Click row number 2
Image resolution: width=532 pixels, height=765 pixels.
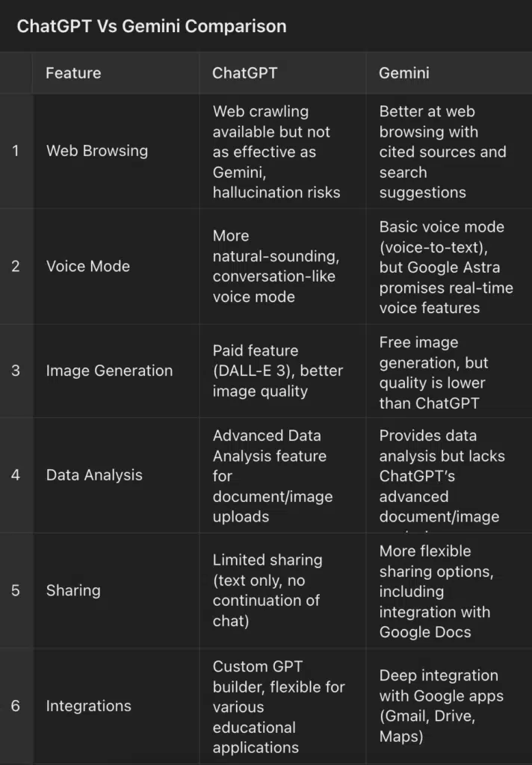(16, 266)
